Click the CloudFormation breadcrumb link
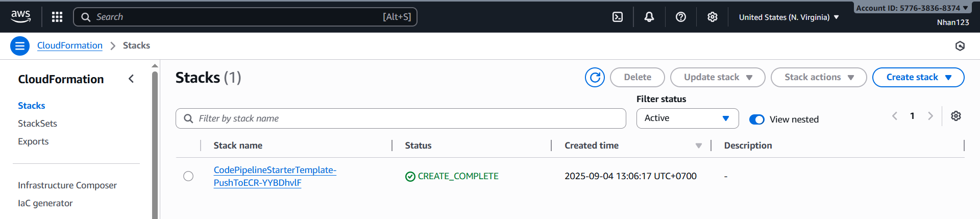 pyautogui.click(x=70, y=45)
